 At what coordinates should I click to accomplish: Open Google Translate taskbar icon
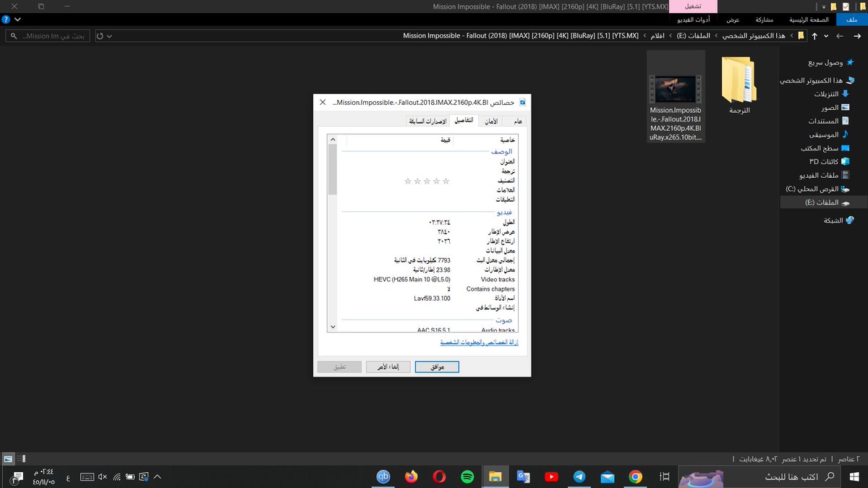(523, 476)
